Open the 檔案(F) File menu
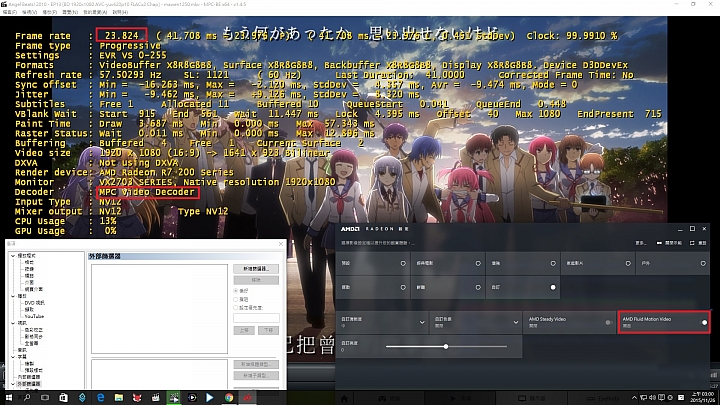Image resolution: width=720 pixels, height=405 pixels. click(9, 12)
